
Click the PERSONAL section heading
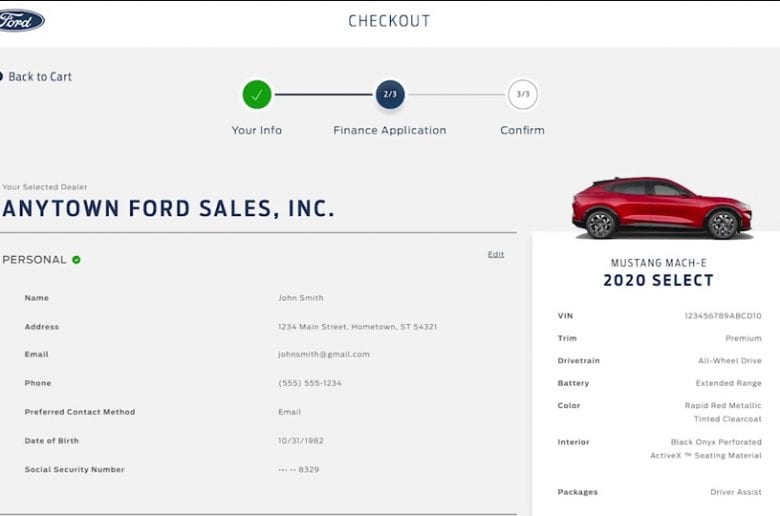(34, 260)
